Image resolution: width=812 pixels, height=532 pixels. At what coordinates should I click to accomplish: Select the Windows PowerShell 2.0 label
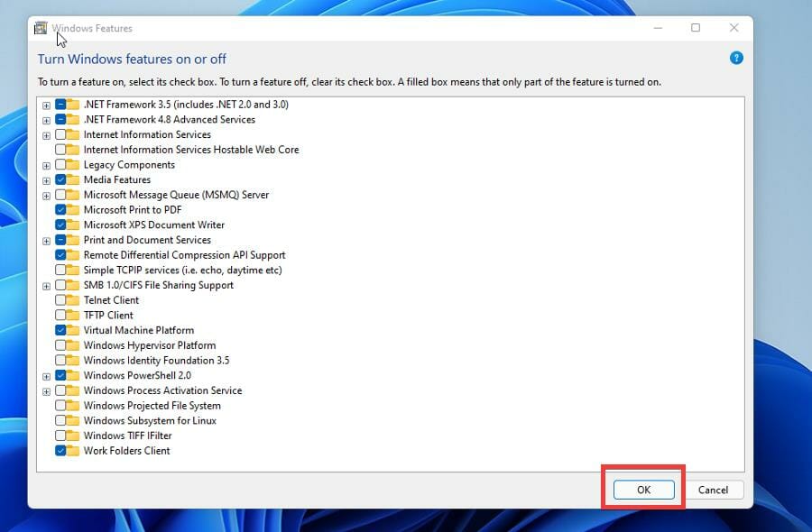[x=137, y=375]
